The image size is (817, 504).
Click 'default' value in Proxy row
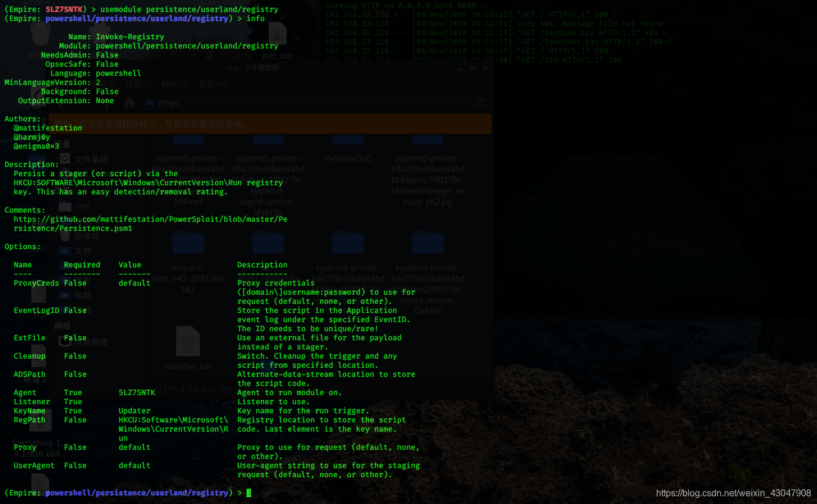point(135,447)
